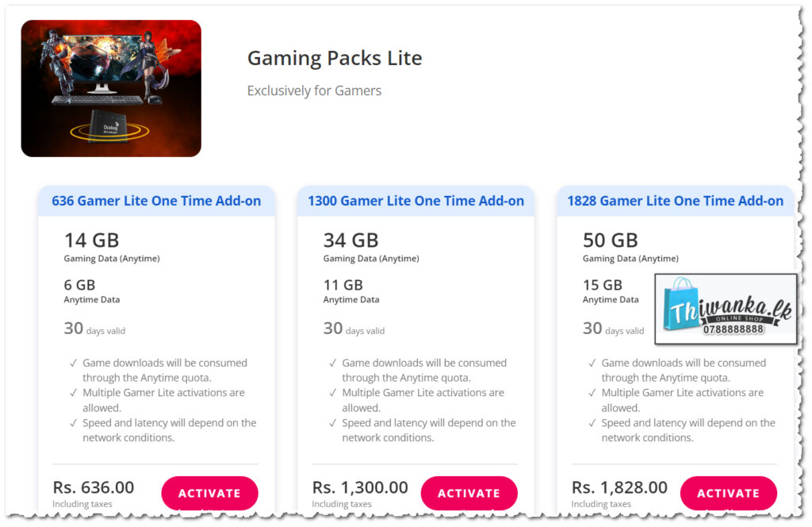Click 'Exclusively for Gamers' subtitle text
812x527 pixels.
[314, 90]
